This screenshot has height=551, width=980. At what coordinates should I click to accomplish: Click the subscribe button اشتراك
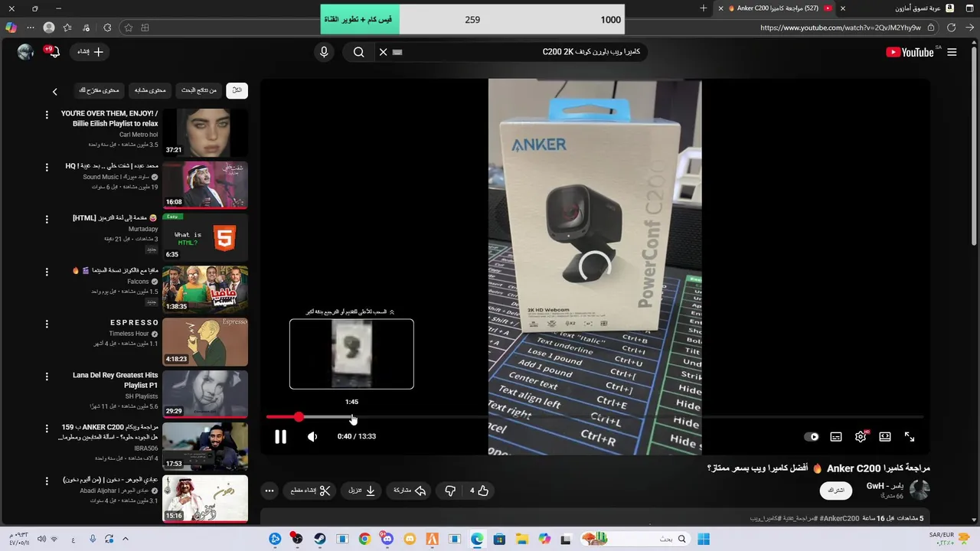click(837, 491)
